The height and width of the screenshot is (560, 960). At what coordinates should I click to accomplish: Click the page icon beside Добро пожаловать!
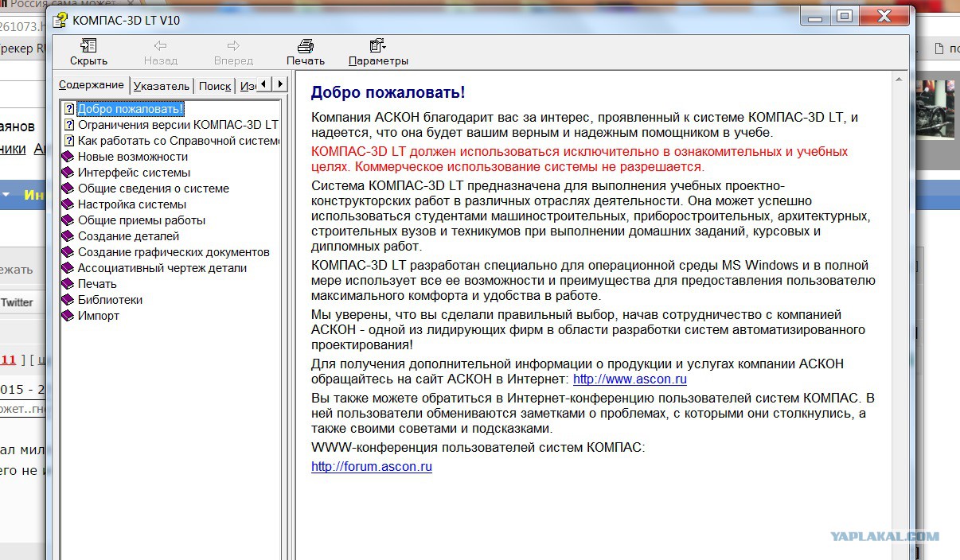pyautogui.click(x=69, y=109)
